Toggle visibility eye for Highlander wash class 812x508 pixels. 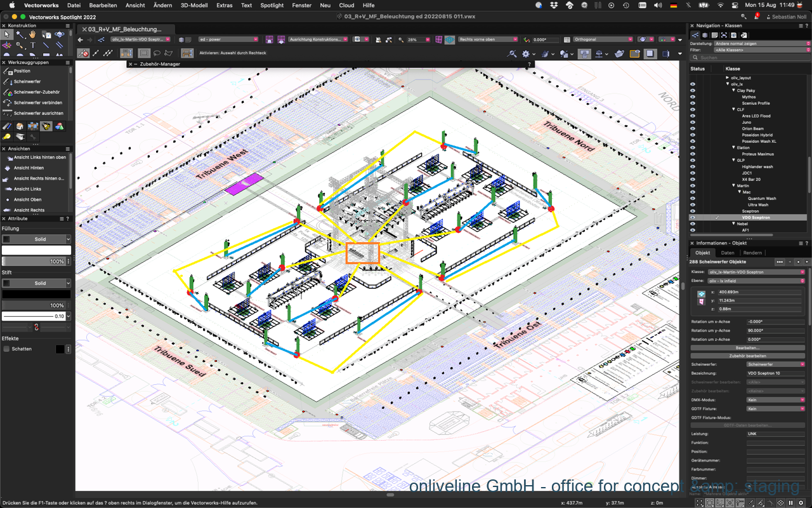pos(693,166)
